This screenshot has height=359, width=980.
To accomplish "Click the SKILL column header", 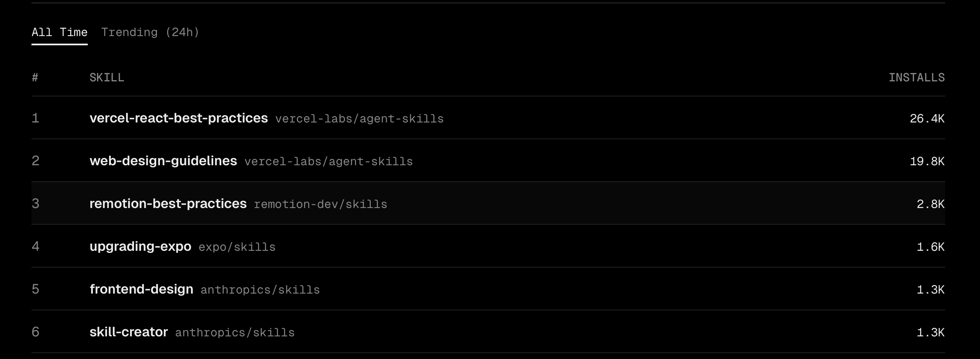I will coord(107,78).
